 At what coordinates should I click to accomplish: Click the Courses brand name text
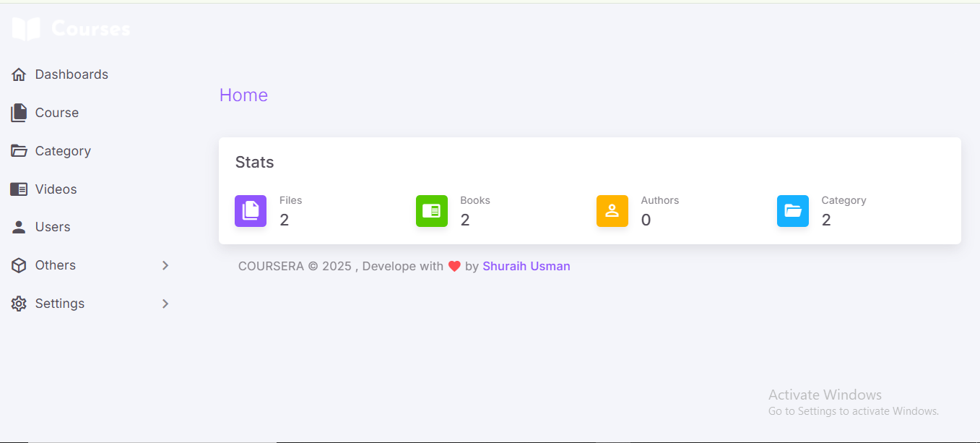click(91, 29)
